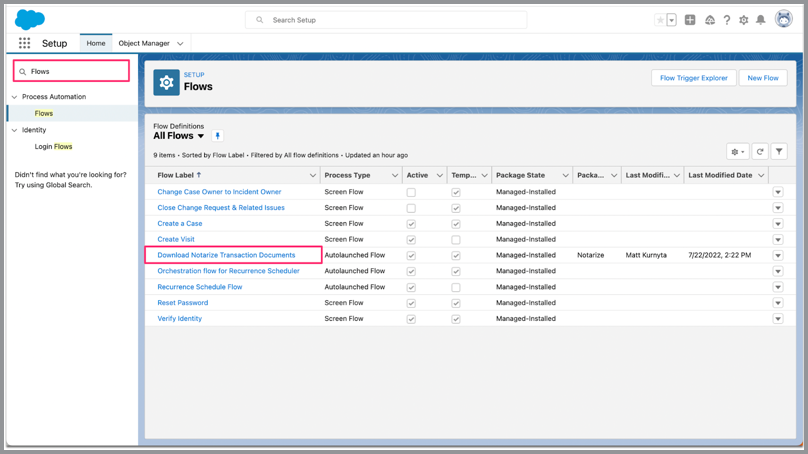
Task: Toggle Active checkbox for Verify Identity row
Action: (411, 319)
